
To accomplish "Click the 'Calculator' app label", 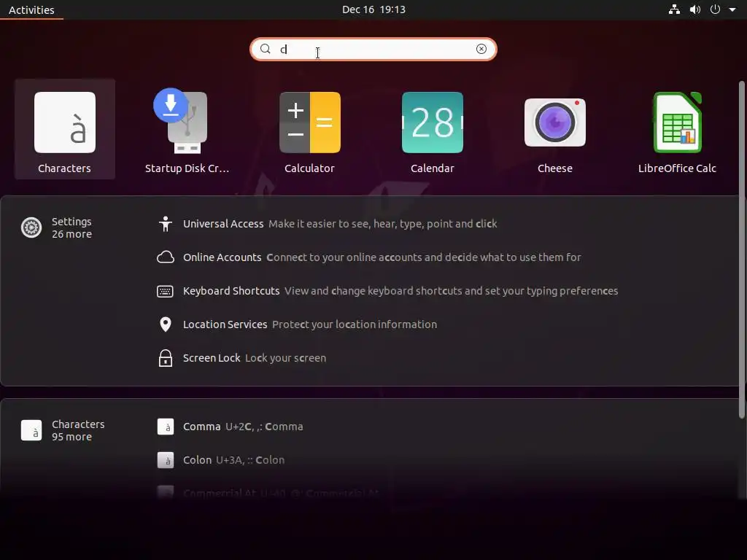I will point(309,168).
